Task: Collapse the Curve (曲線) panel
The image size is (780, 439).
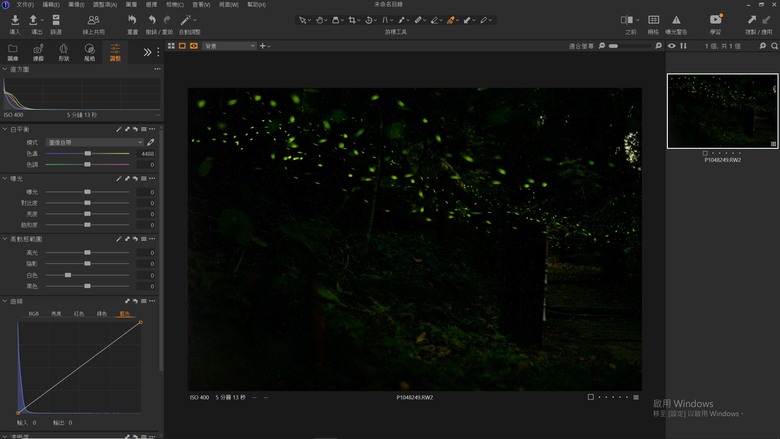Action: [5, 301]
